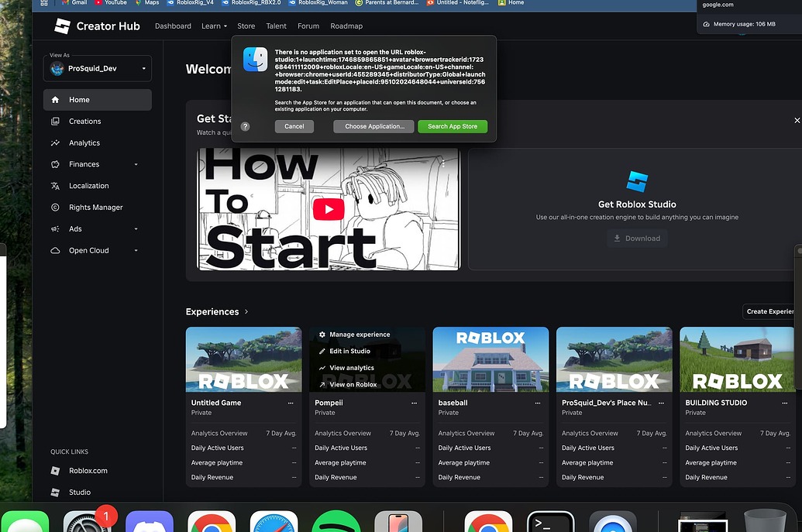Image resolution: width=802 pixels, height=532 pixels.
Task: Select the Localization icon
Action: [55, 185]
